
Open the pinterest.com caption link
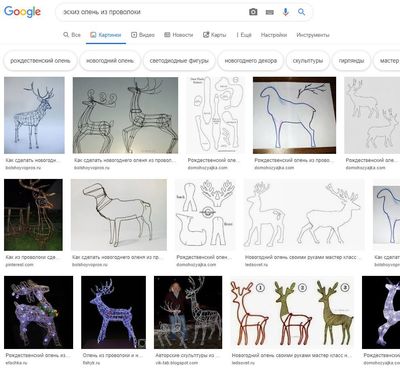33,261
